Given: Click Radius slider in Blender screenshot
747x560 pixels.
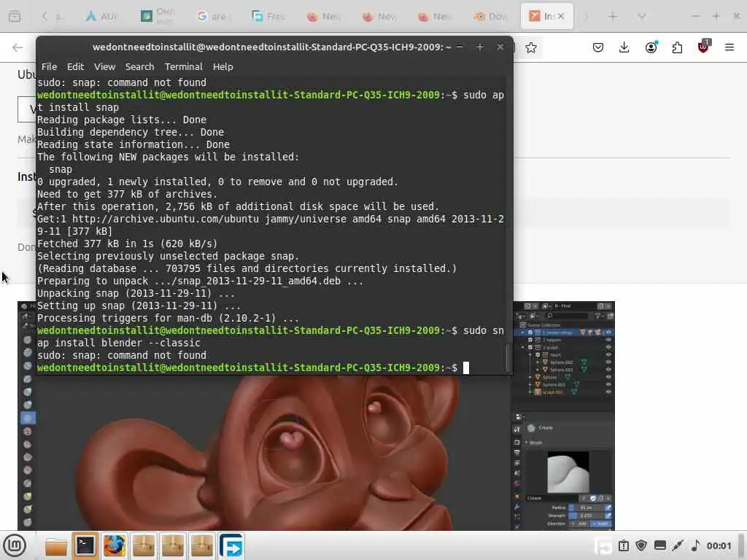Looking at the screenshot, I should 586,507.
